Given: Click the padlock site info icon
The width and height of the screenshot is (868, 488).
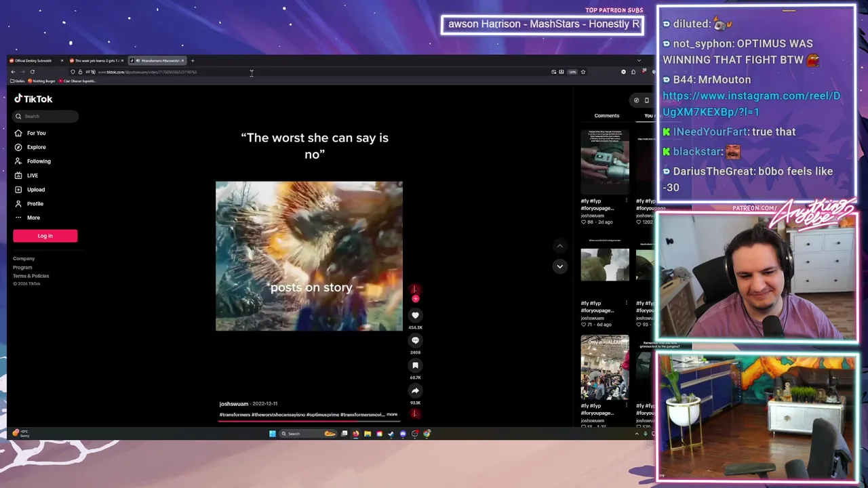Looking at the screenshot, I should point(80,72).
